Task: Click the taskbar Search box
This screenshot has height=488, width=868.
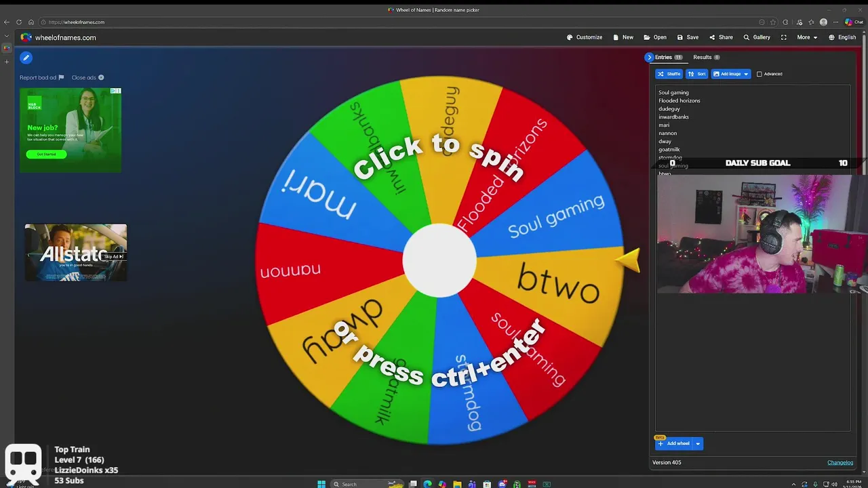Action: (x=367, y=484)
